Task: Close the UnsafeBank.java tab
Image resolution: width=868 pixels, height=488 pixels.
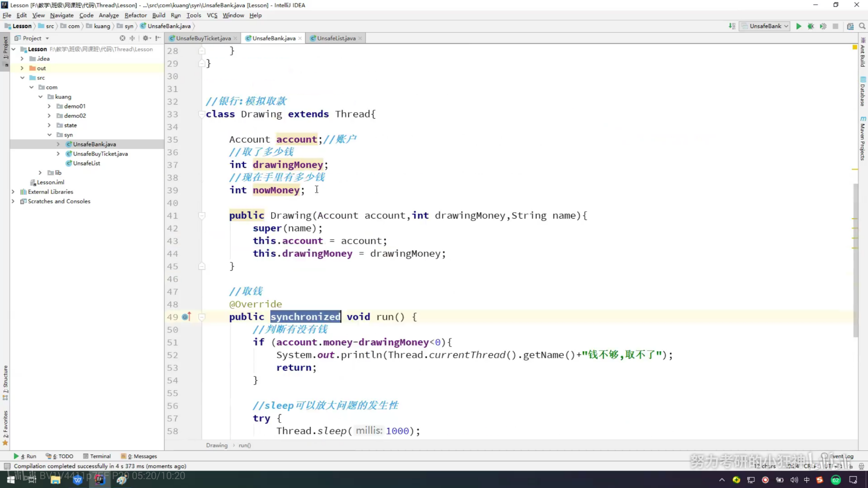Action: coord(300,38)
